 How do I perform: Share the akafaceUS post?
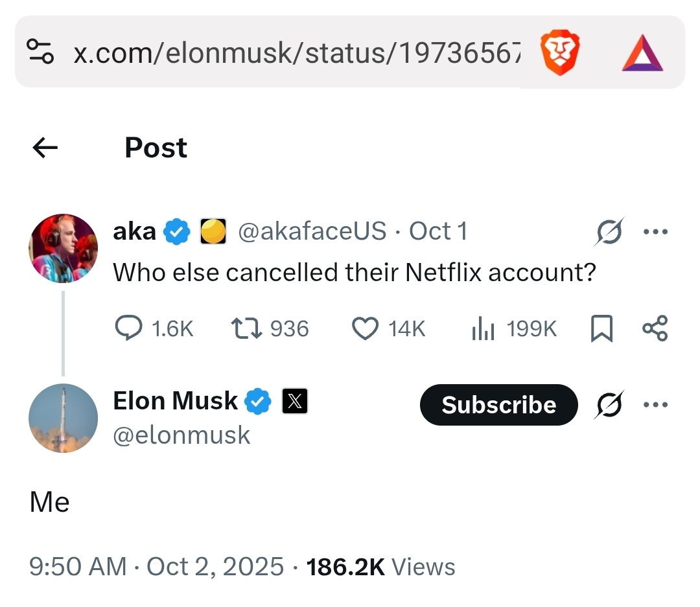[655, 328]
